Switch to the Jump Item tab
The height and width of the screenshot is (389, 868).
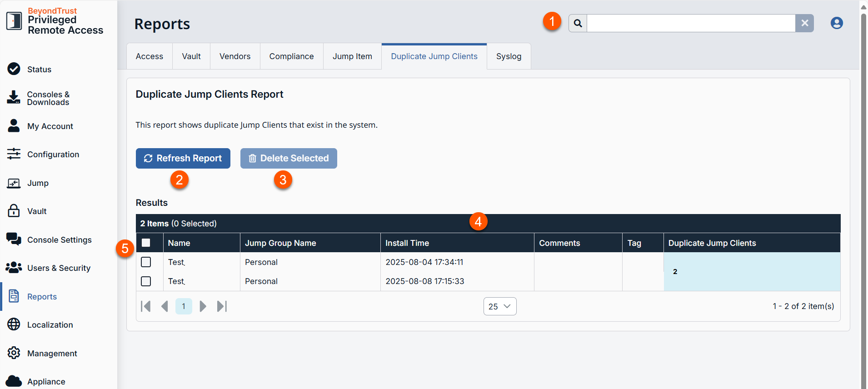click(352, 56)
